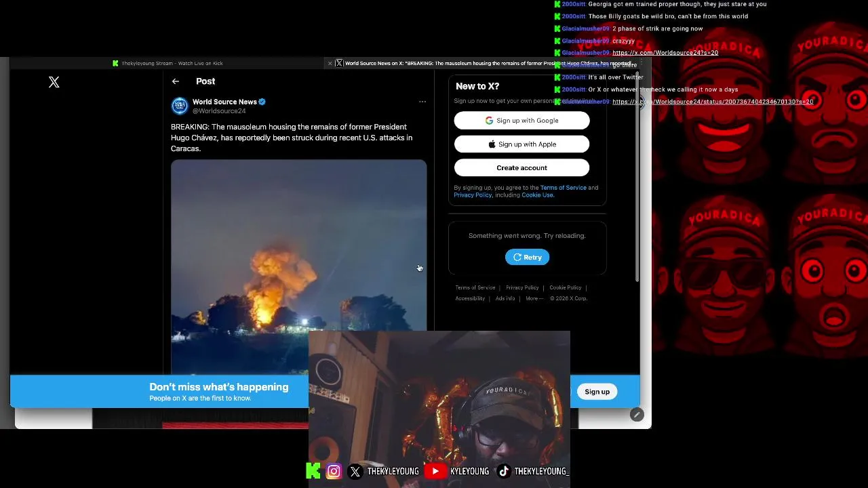Expand the More footer menu
The image size is (868, 488).
point(534,298)
